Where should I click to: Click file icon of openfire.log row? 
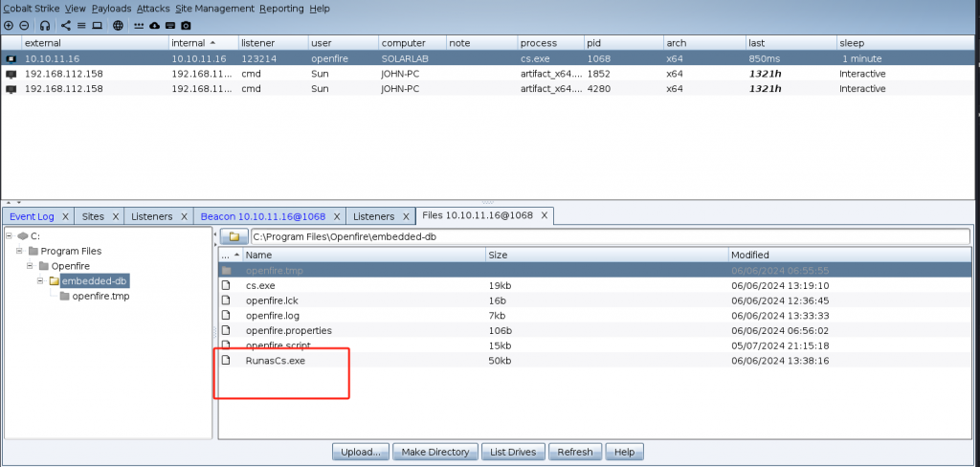coord(226,316)
